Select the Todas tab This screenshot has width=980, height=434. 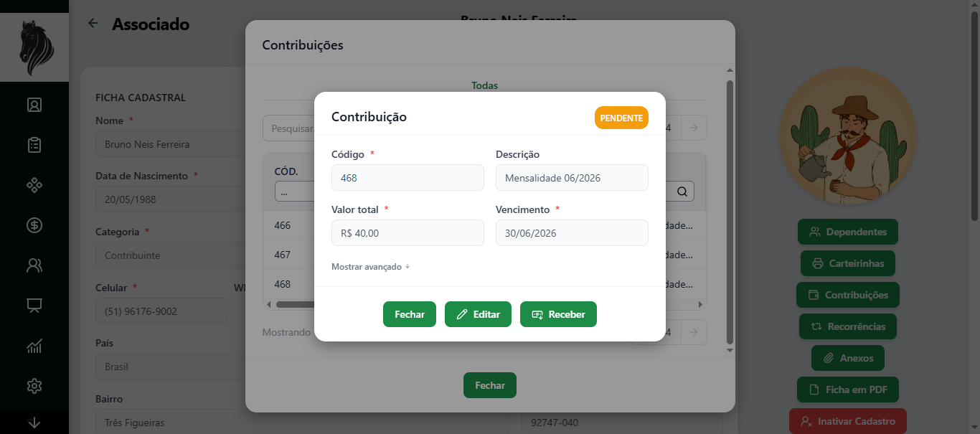[x=484, y=85]
